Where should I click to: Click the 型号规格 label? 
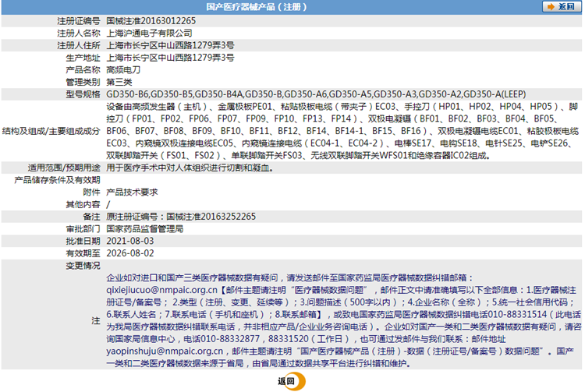(83, 94)
